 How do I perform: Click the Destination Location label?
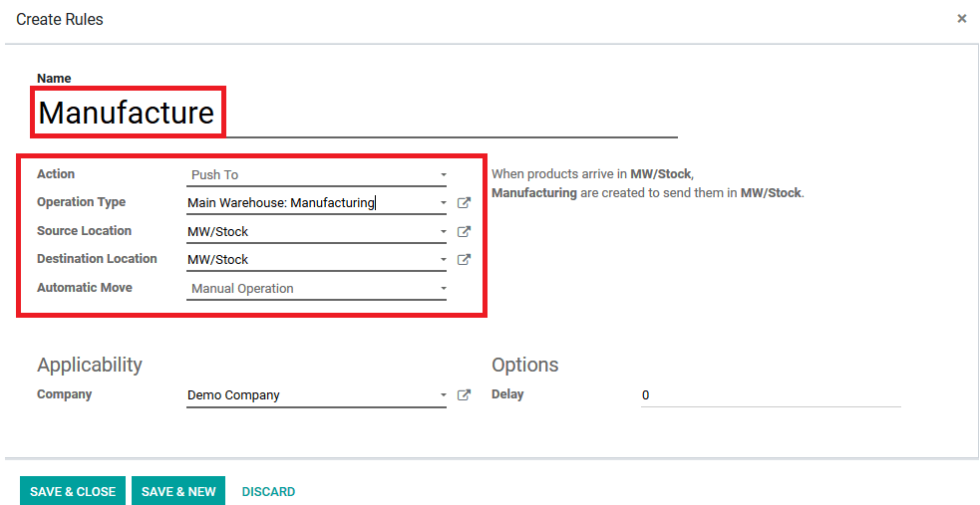(97, 259)
